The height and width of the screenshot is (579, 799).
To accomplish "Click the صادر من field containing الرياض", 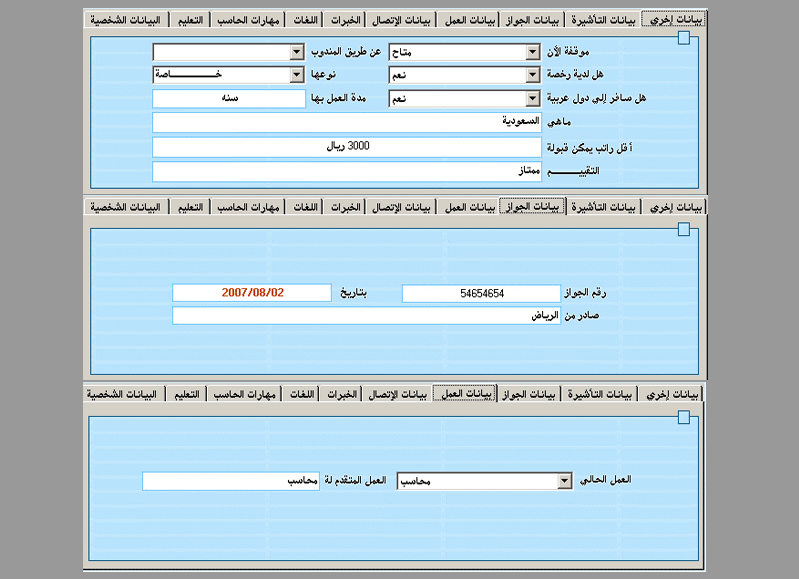I will coord(366,315).
